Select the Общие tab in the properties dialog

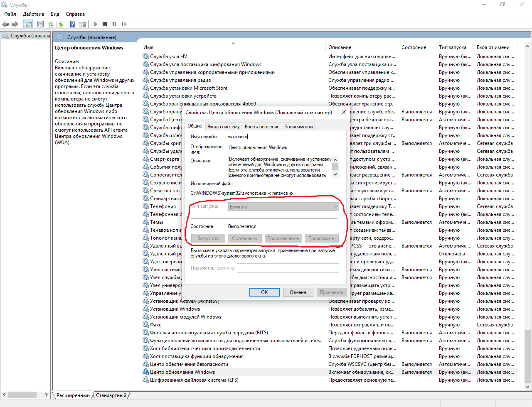[195, 126]
